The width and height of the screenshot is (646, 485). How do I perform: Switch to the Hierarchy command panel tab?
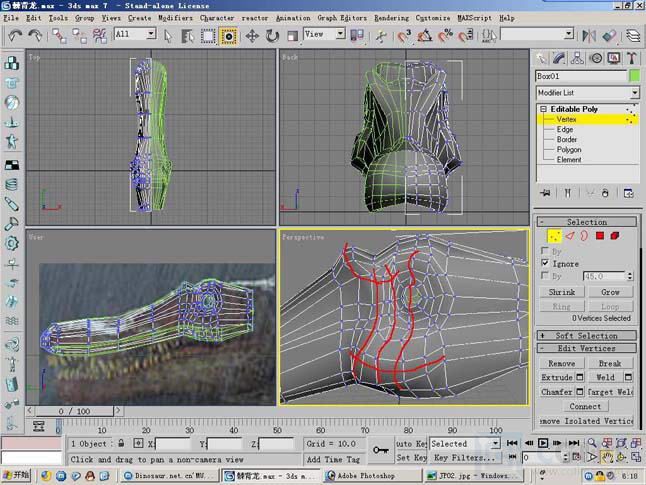click(x=577, y=58)
